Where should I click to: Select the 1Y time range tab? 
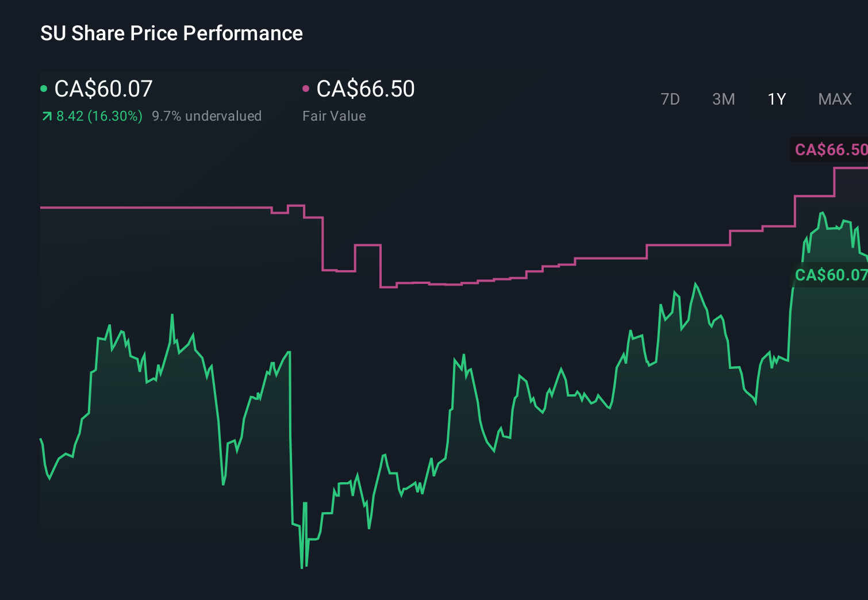(776, 99)
